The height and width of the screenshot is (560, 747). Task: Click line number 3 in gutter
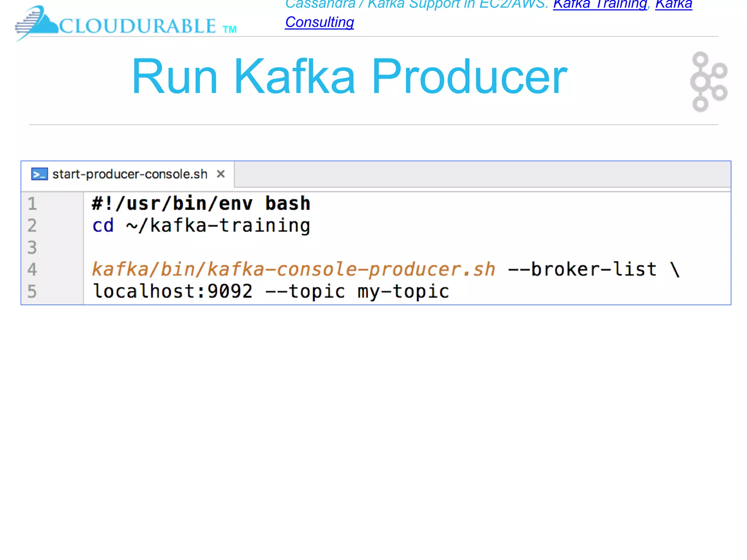(x=32, y=247)
